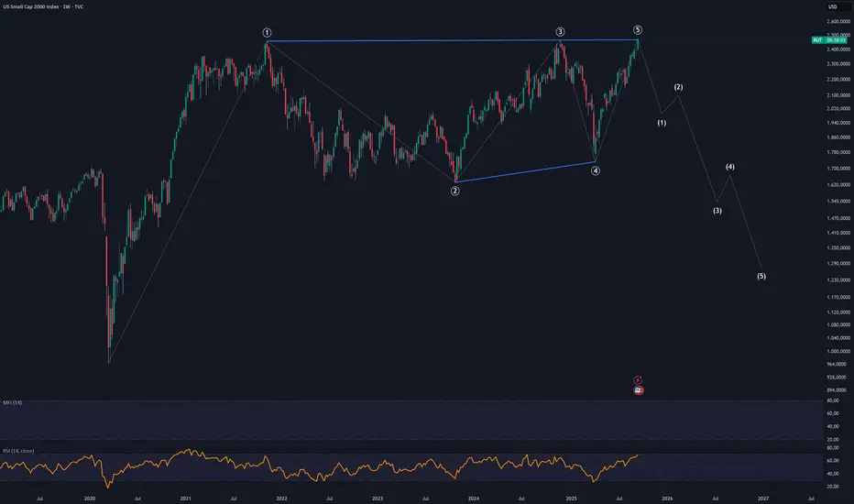854x504 pixels.
Task: Click the 1.700,0000 price scale value
Action: (x=838, y=169)
